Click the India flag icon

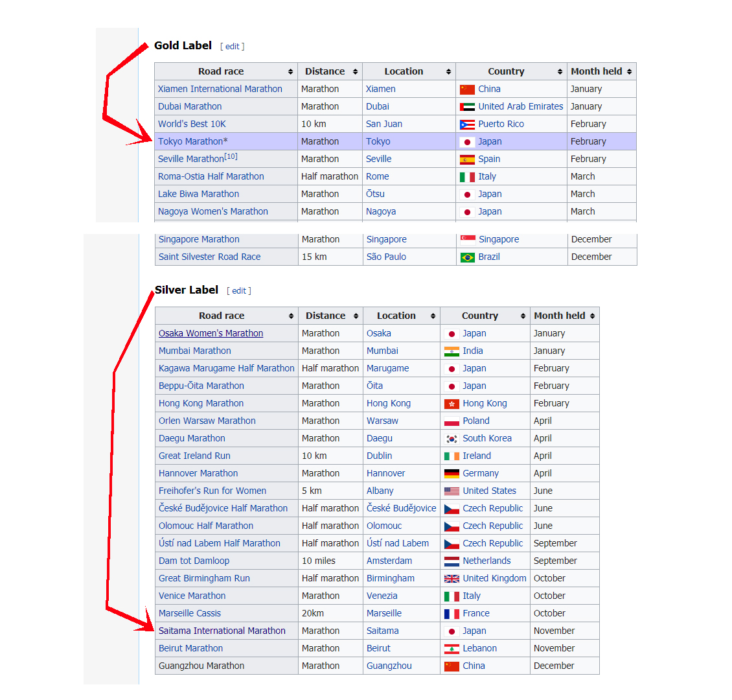pyautogui.click(x=452, y=351)
